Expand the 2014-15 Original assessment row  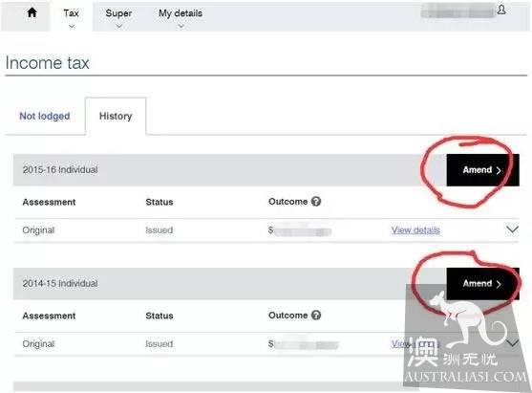pos(512,343)
